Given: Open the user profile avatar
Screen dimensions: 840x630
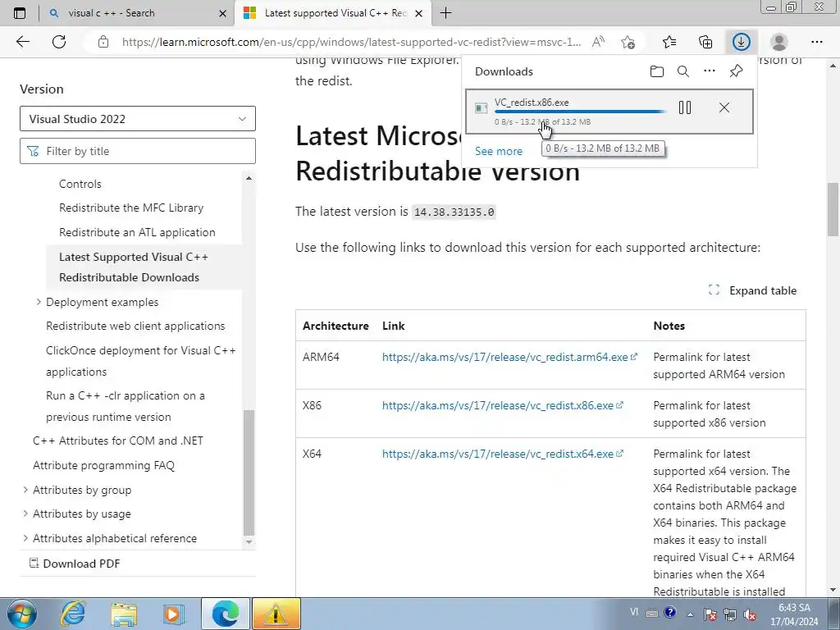Looking at the screenshot, I should click(x=779, y=42).
